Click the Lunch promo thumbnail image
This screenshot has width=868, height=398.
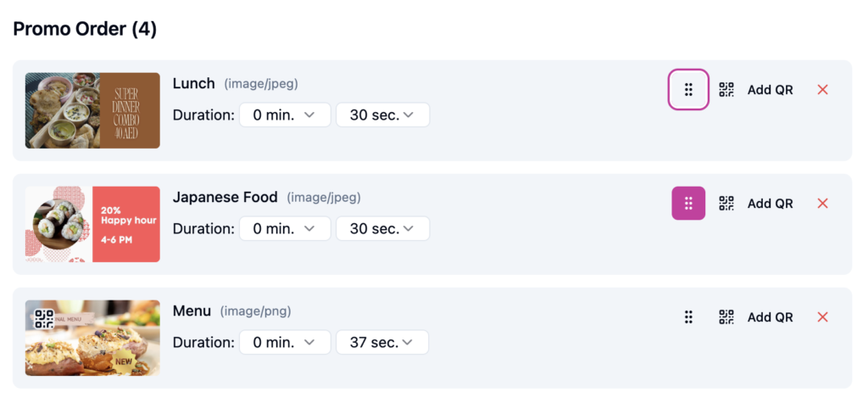tap(92, 110)
